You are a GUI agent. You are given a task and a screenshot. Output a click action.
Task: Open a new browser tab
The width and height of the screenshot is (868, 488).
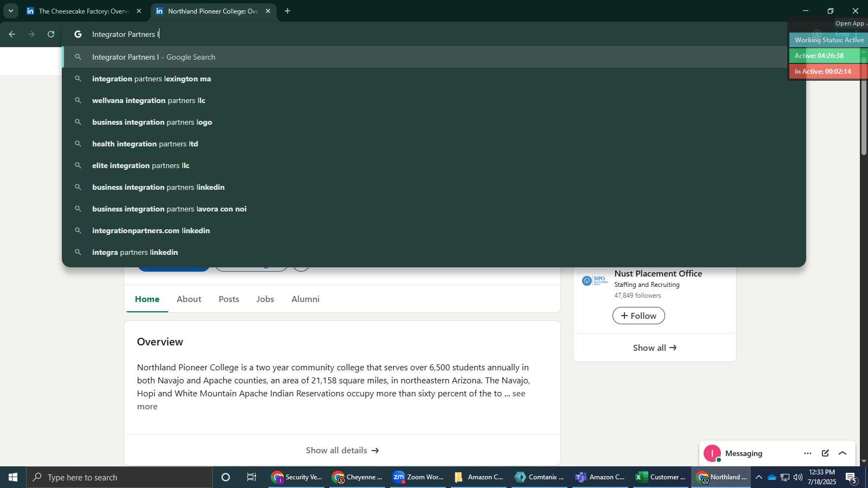(x=288, y=11)
